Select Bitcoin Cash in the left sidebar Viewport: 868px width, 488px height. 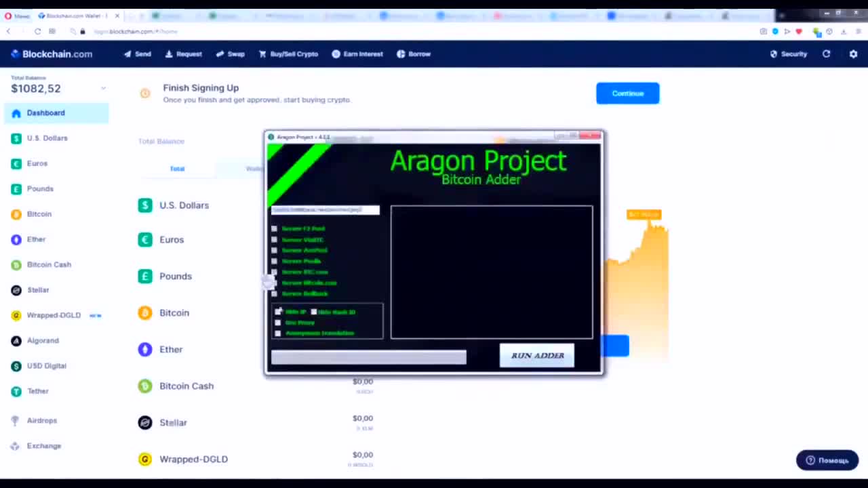coord(41,265)
